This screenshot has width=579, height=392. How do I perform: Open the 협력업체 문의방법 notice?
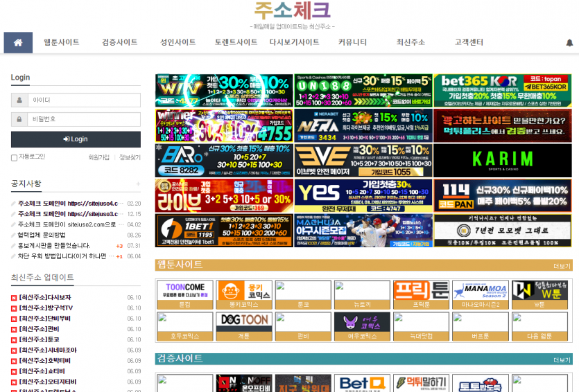coord(42,235)
